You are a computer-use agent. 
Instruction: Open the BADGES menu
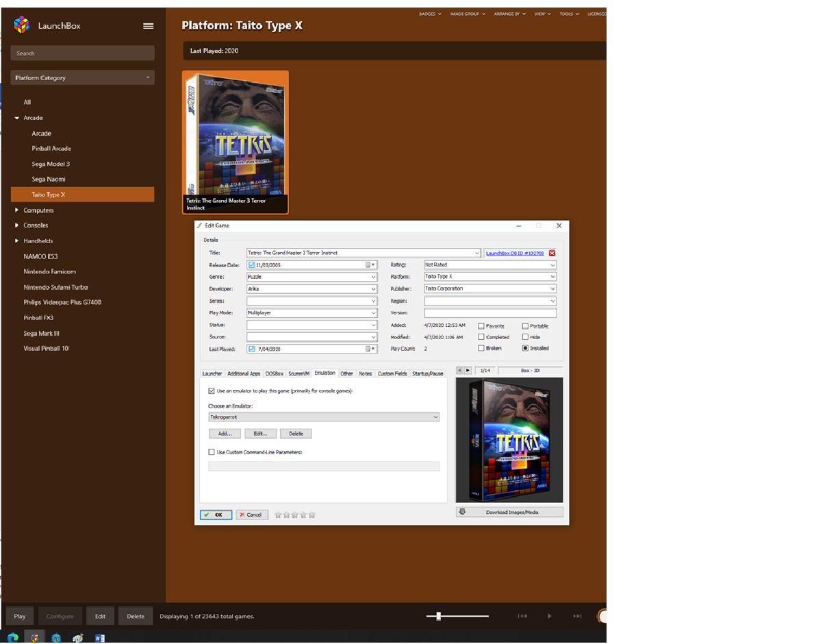pos(430,14)
